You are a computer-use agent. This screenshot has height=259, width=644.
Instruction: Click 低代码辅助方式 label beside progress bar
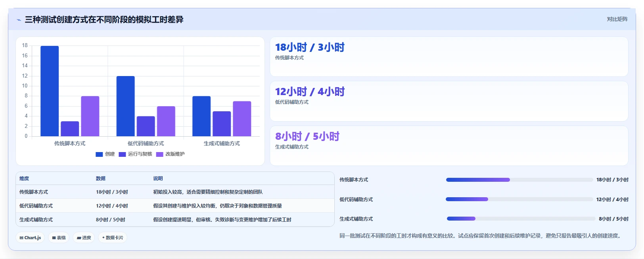point(356,200)
